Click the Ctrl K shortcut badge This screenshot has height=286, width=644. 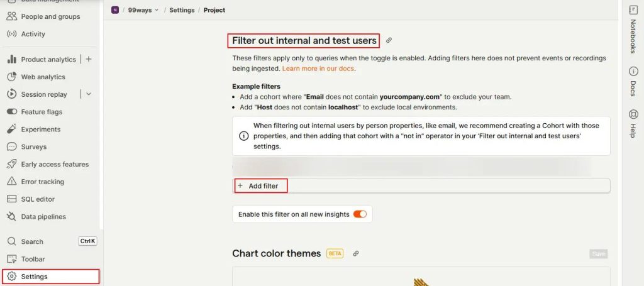point(87,241)
